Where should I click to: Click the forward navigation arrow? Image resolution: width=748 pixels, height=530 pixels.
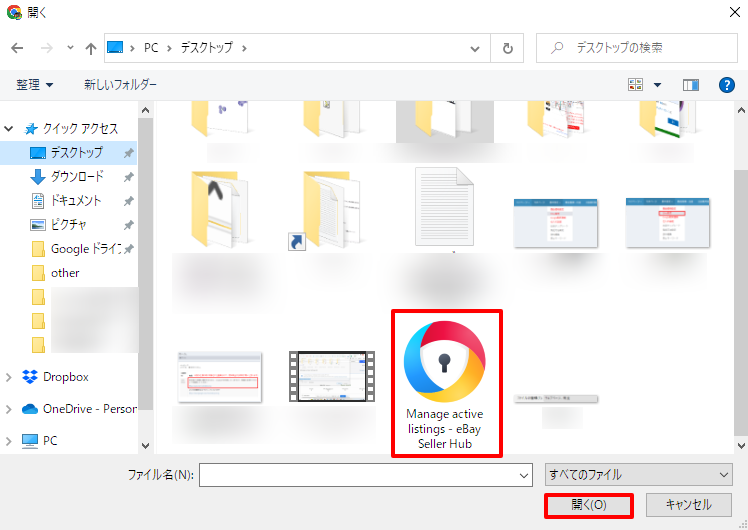(x=46, y=48)
